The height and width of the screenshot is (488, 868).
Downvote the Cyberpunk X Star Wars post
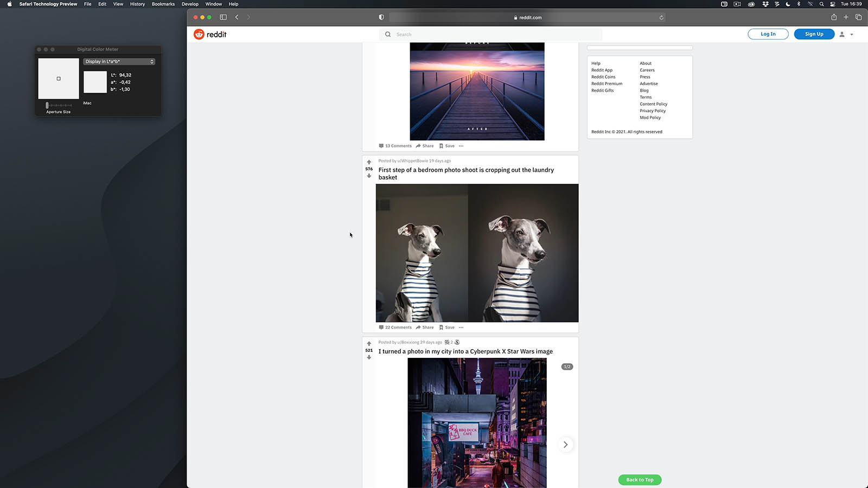[x=369, y=357]
